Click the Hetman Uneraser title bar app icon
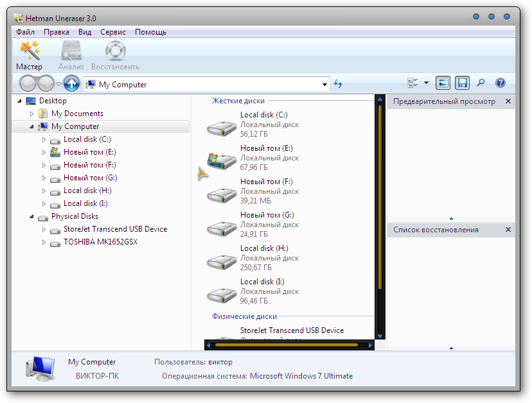The image size is (532, 403). tap(18, 18)
